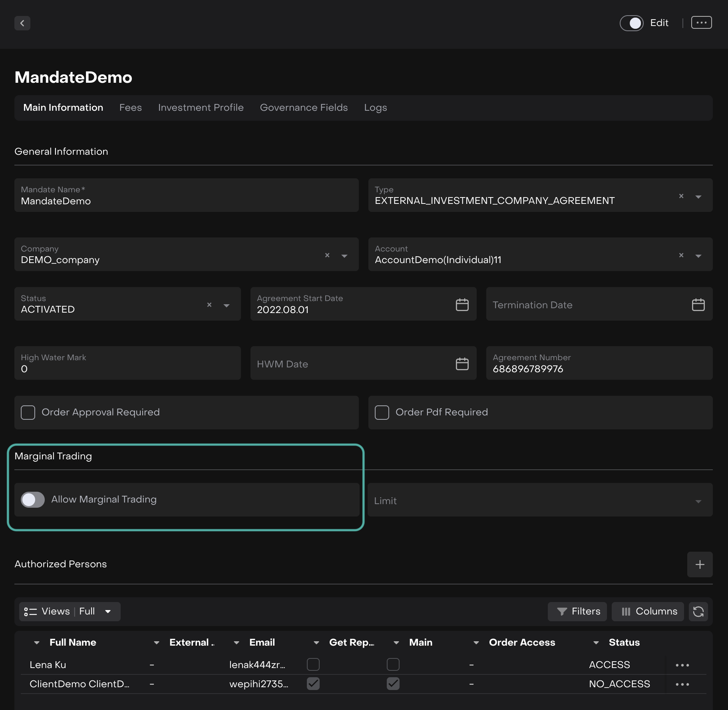The width and height of the screenshot is (728, 710).
Task: Add an authorized person with plus icon
Action: click(x=700, y=564)
